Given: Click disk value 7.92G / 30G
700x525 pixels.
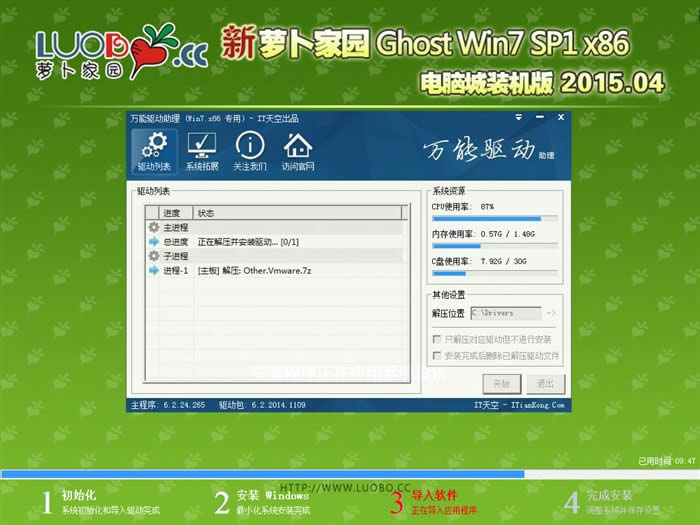Looking at the screenshot, I should click(503, 261).
